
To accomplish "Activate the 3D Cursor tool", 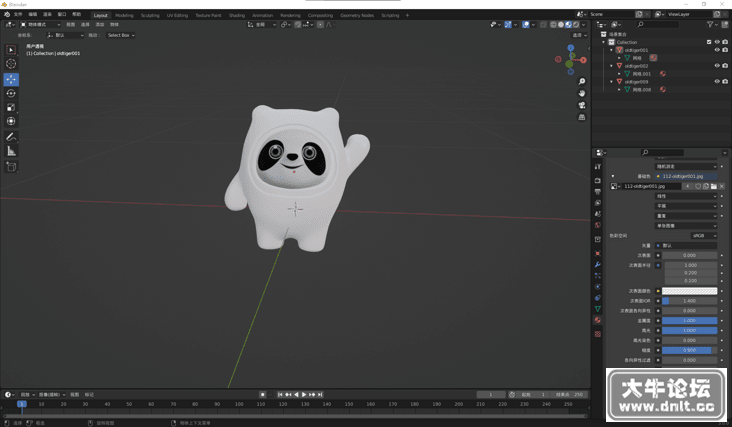I will (11, 64).
